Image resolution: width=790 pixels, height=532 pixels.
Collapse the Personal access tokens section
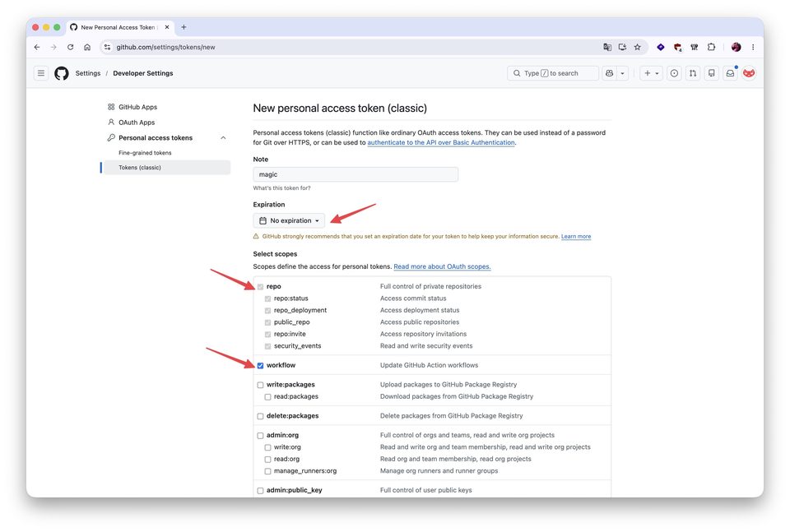223,138
